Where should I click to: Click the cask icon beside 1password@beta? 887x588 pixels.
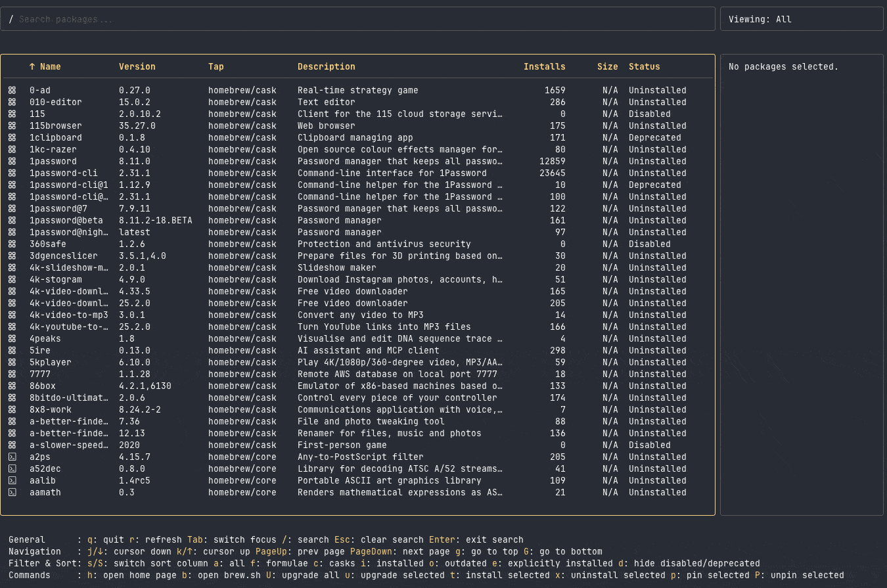point(12,220)
